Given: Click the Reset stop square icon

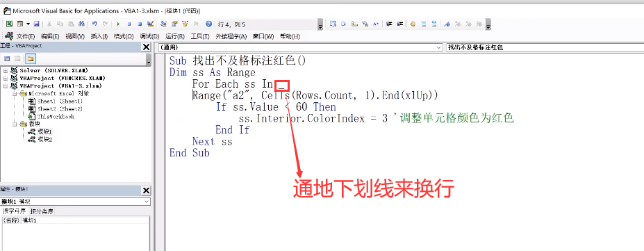Looking at the screenshot, I should point(140,24).
